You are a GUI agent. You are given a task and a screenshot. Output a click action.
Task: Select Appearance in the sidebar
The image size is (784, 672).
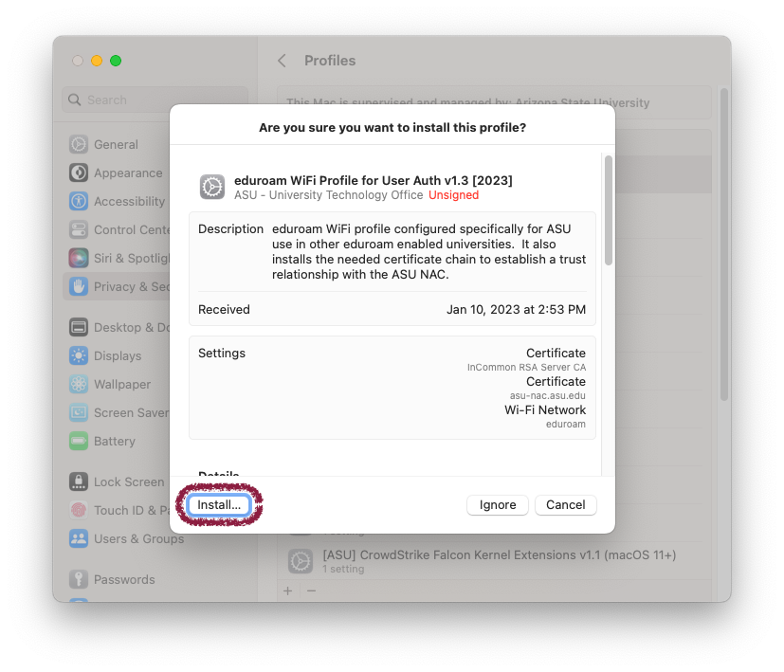(x=127, y=173)
